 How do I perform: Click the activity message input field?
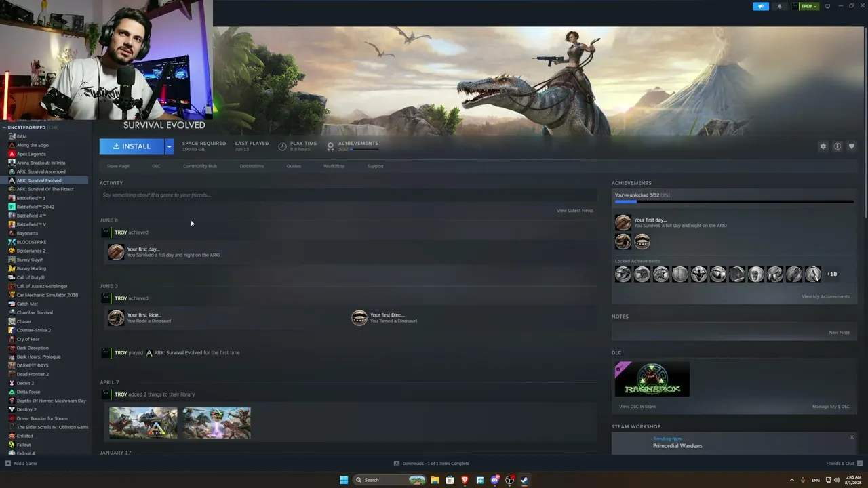(348, 195)
